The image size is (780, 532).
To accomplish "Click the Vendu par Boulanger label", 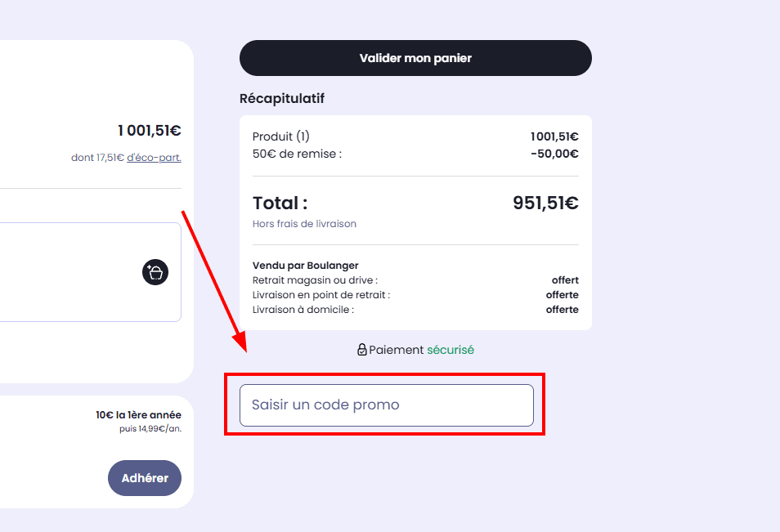I will [x=306, y=266].
